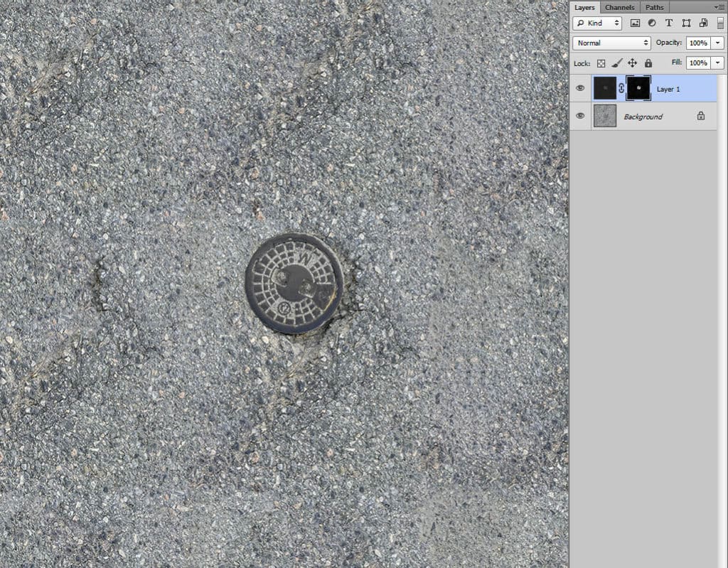
Task: Open the Kind filter type dropdown
Action: pos(597,23)
